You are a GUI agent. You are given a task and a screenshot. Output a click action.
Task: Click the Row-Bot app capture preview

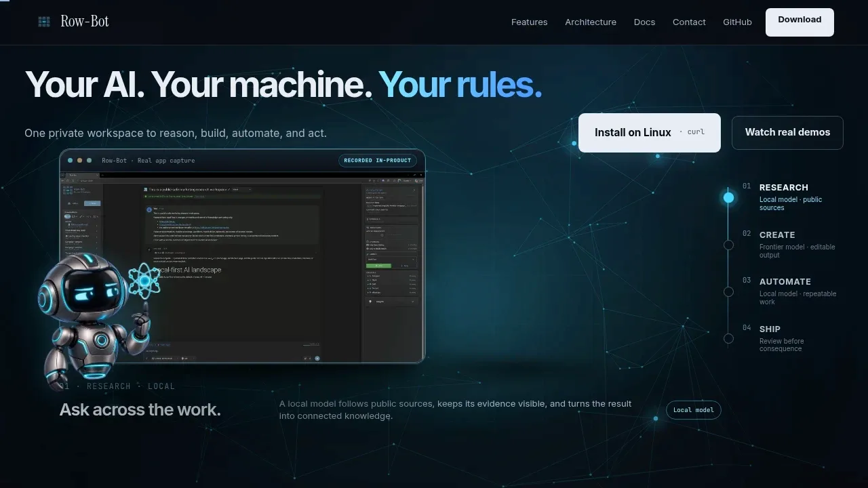242,256
